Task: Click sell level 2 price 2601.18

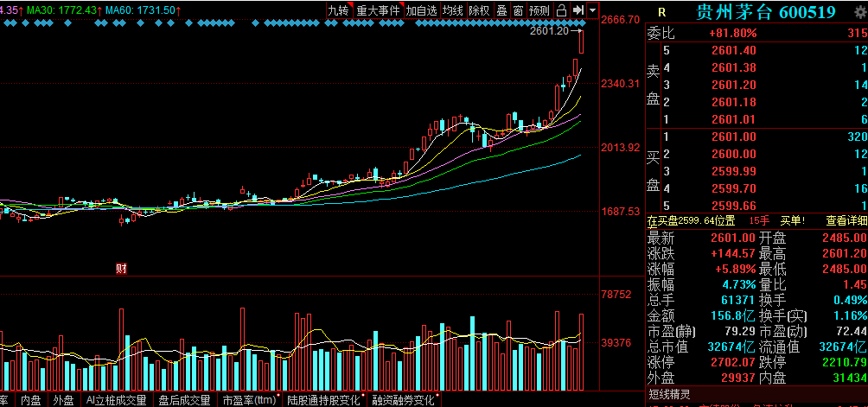Action: click(x=735, y=102)
